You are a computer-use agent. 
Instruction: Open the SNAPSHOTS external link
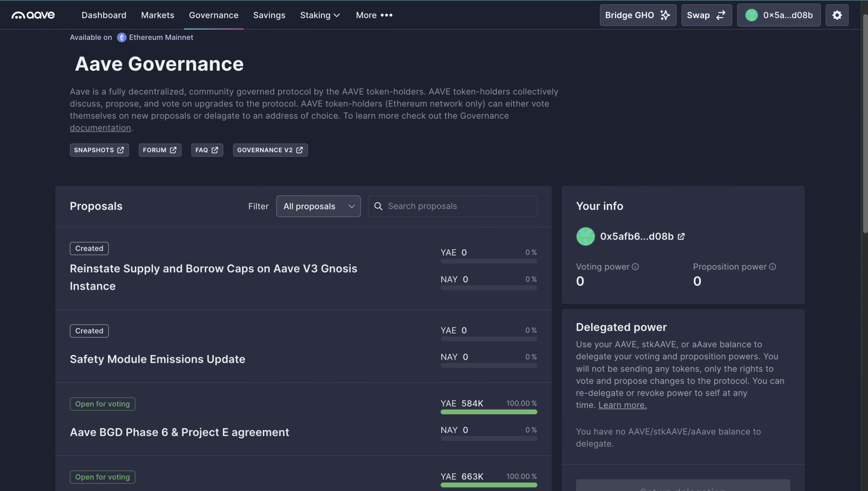(x=99, y=150)
